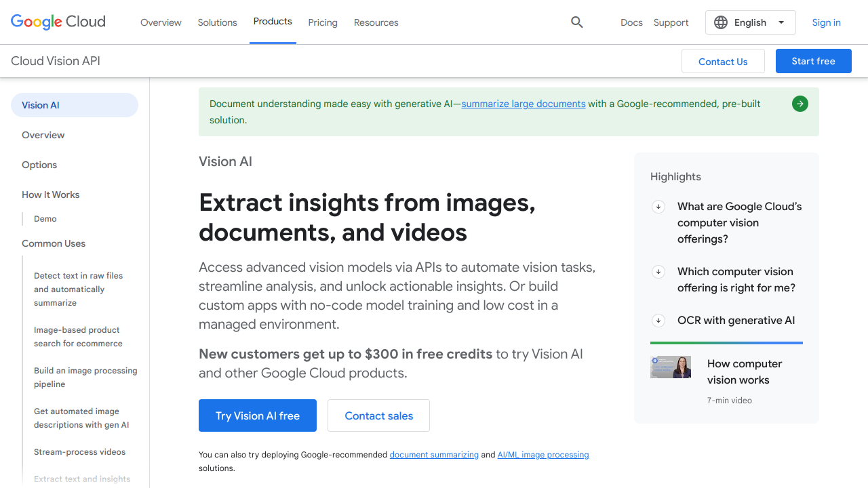Open highlight "Which computer vision offering is right for me?"
This screenshot has width=868, height=488.
736,280
